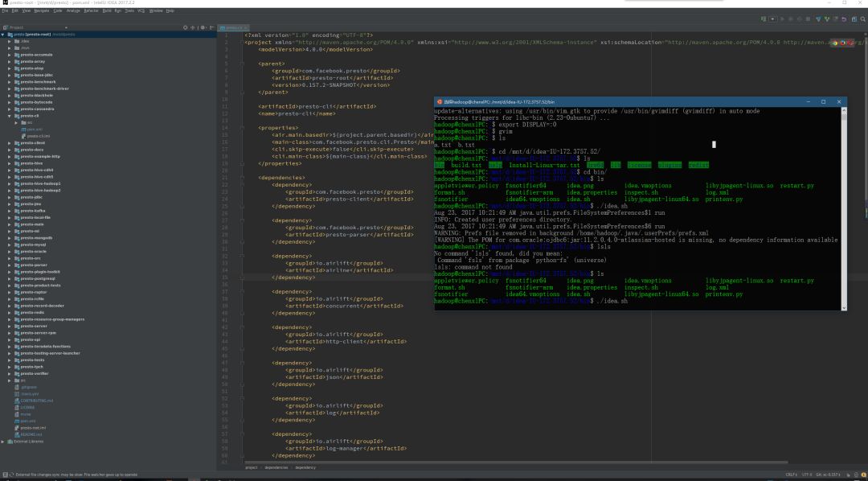The width and height of the screenshot is (868, 481).
Task: Open pom.xml in Firefox browser icon
Action: [842, 43]
